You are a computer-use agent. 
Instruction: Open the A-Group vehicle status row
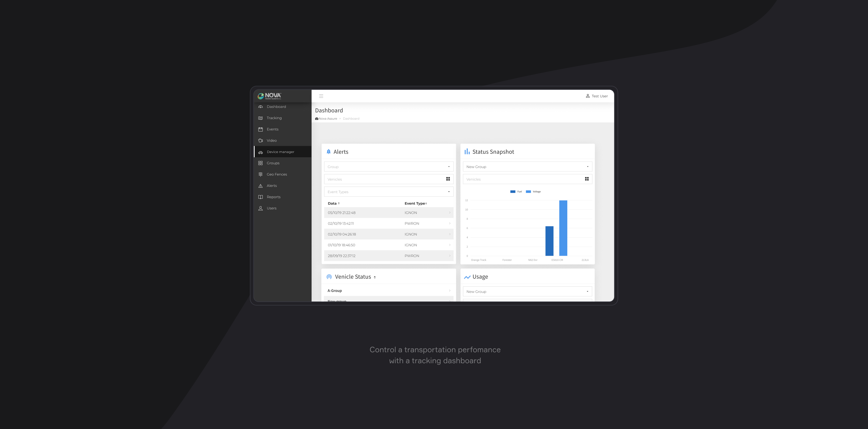coord(388,291)
